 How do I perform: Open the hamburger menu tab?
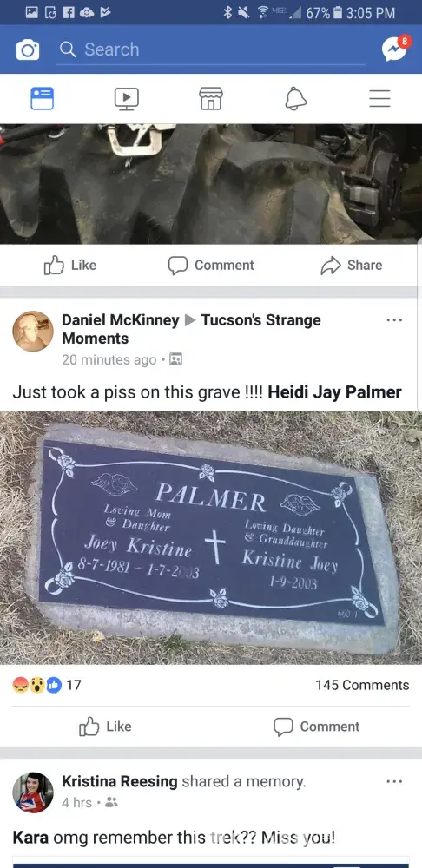380,99
